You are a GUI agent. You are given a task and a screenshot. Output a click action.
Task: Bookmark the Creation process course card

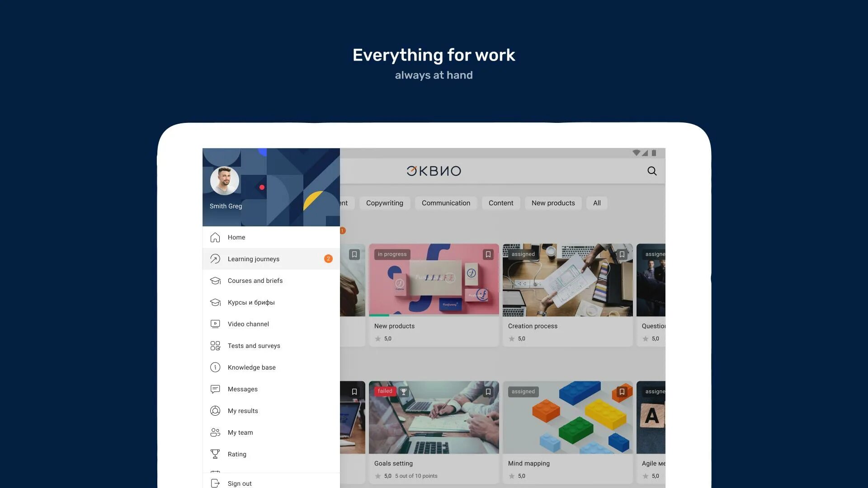coord(622,254)
